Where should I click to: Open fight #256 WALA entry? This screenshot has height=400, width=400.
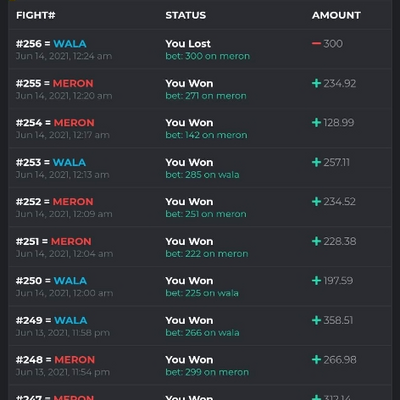click(x=200, y=49)
